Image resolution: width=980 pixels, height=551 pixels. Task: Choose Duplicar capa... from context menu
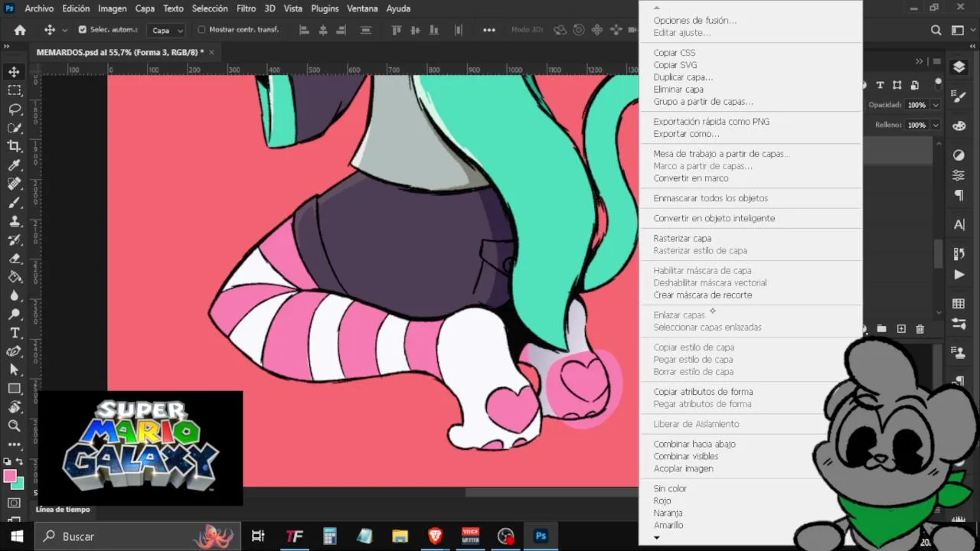coord(683,77)
